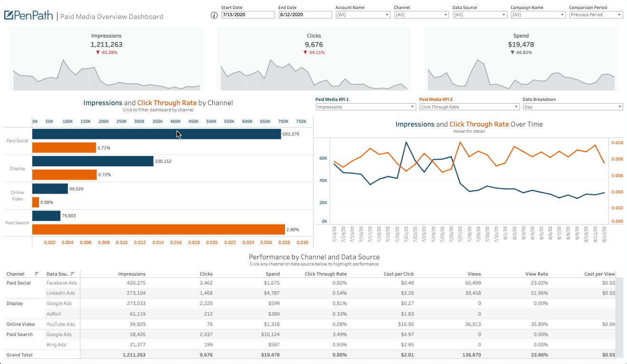This screenshot has width=627, height=364.
Task: Open the Paid Media KPI 2 dropdown
Action: pyautogui.click(x=469, y=107)
